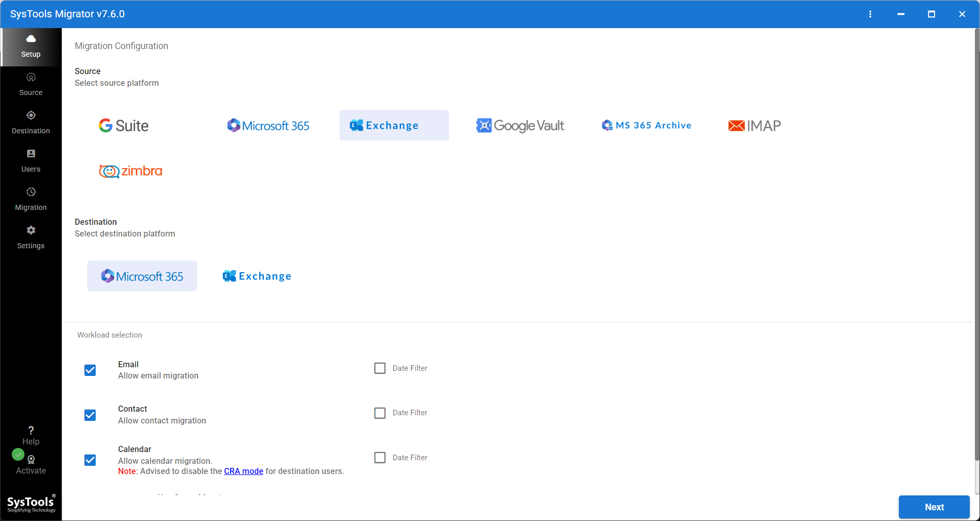Select Zimbra as source platform
Screen dimensions: 980x521
(130, 171)
